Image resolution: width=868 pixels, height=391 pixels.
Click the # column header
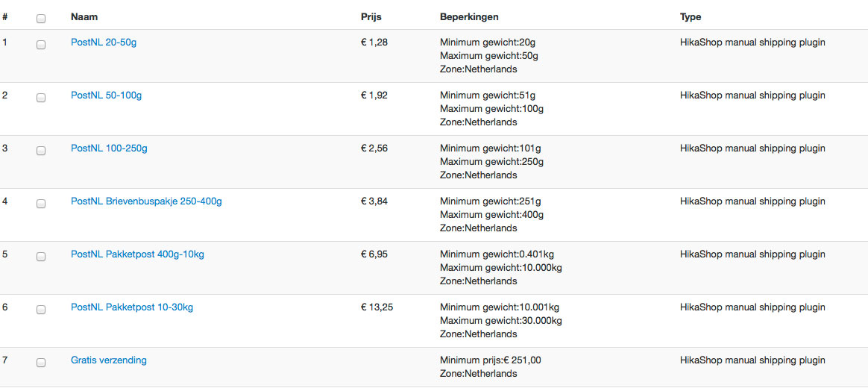[x=5, y=17]
